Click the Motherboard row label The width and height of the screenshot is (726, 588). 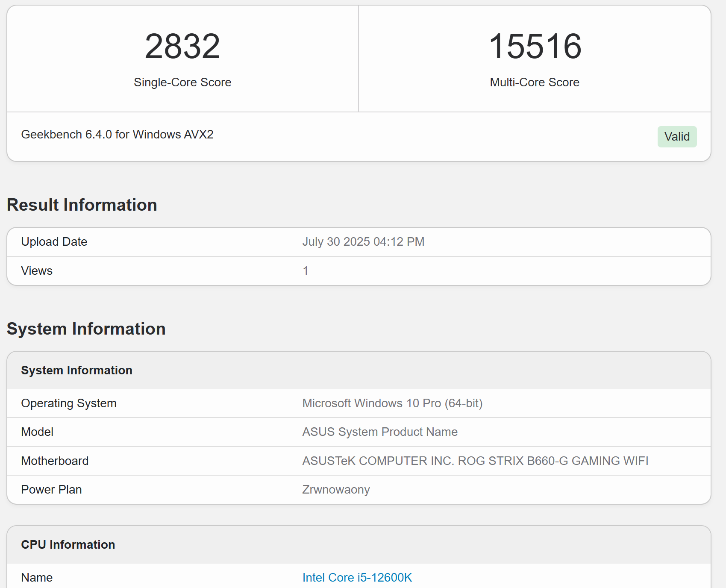[55, 461]
